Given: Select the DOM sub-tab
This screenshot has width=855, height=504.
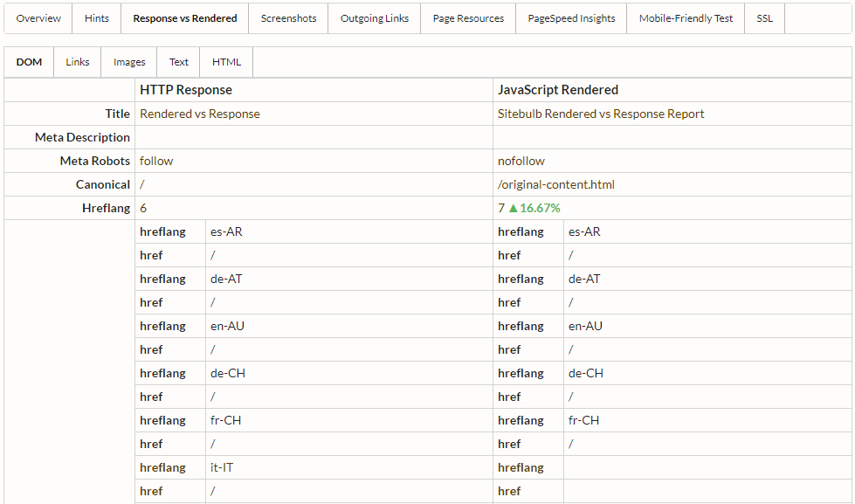Looking at the screenshot, I should pos(29,62).
